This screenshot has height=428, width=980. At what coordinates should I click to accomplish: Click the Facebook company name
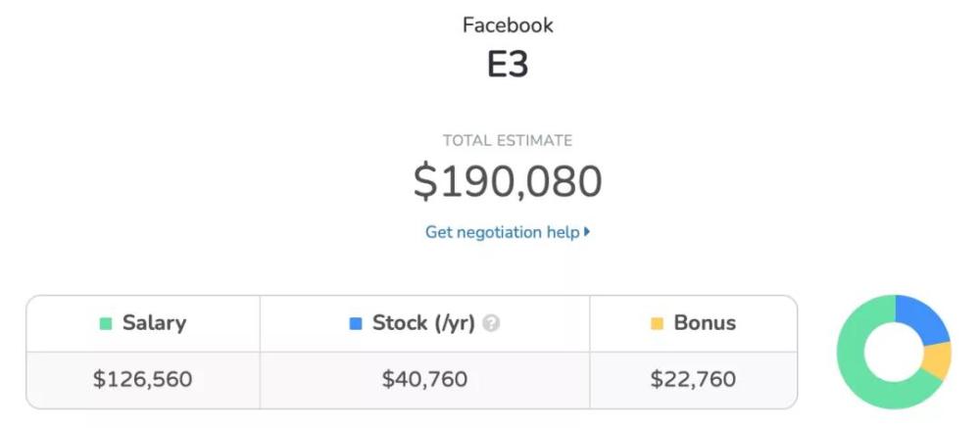coord(508,25)
